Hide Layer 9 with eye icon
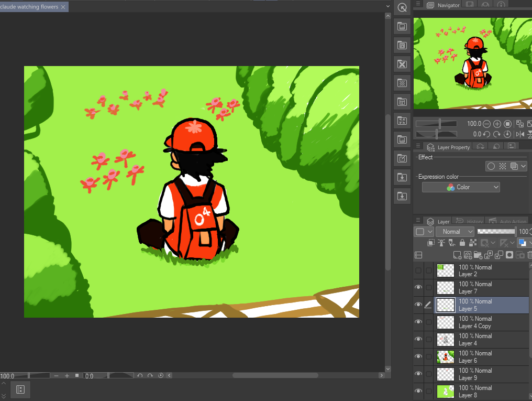 (418, 374)
